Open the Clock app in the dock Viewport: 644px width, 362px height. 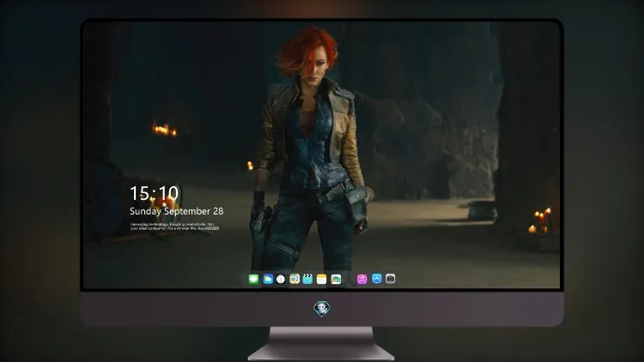[x=281, y=279]
